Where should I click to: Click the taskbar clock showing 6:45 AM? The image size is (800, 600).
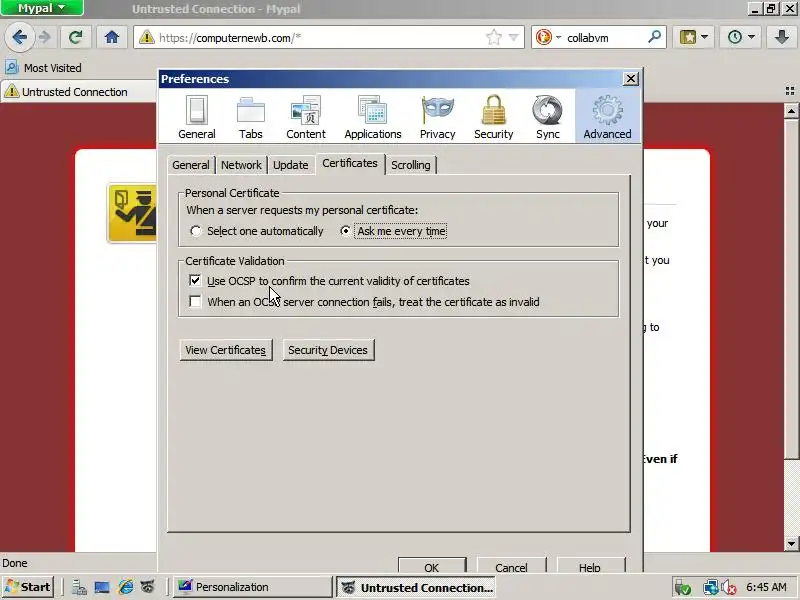766,587
